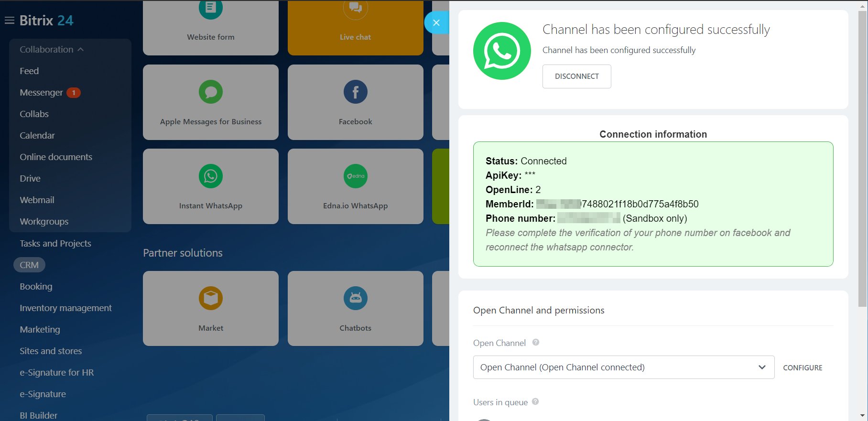
Task: Click the Market partner solution icon
Action: pyautogui.click(x=211, y=299)
